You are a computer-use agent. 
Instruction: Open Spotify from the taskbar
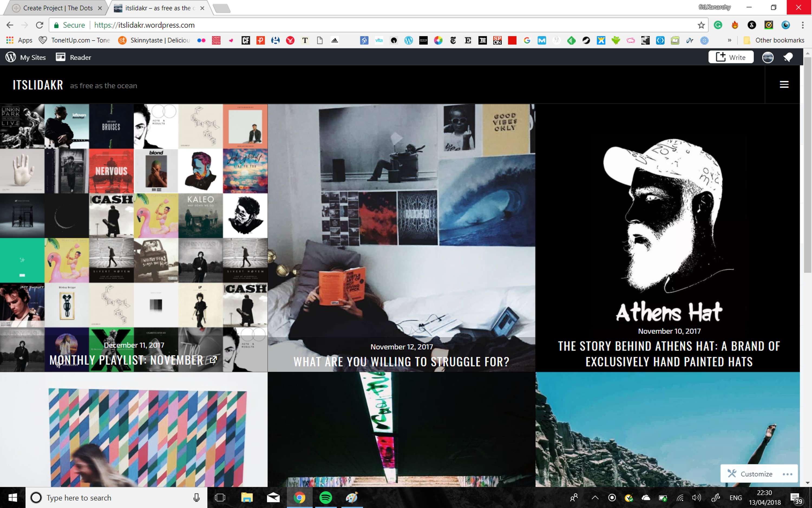click(325, 498)
